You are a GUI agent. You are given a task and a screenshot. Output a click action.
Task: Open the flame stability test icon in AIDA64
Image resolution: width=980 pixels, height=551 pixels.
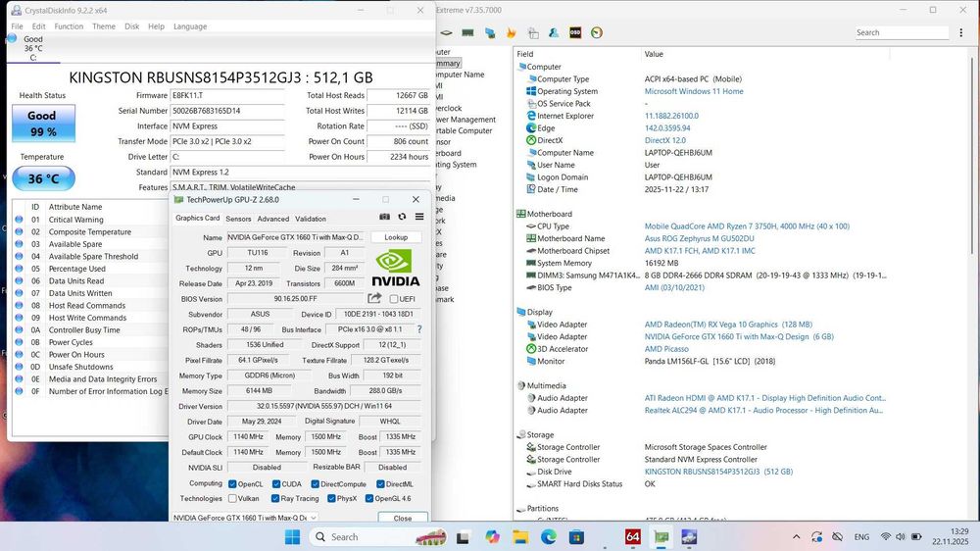(512, 32)
